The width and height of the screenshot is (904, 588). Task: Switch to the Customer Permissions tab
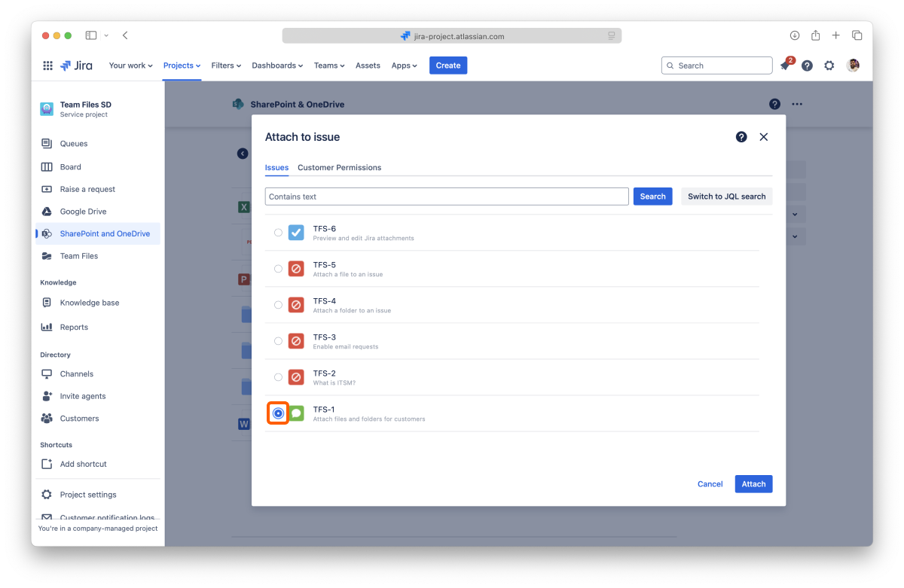coord(339,167)
